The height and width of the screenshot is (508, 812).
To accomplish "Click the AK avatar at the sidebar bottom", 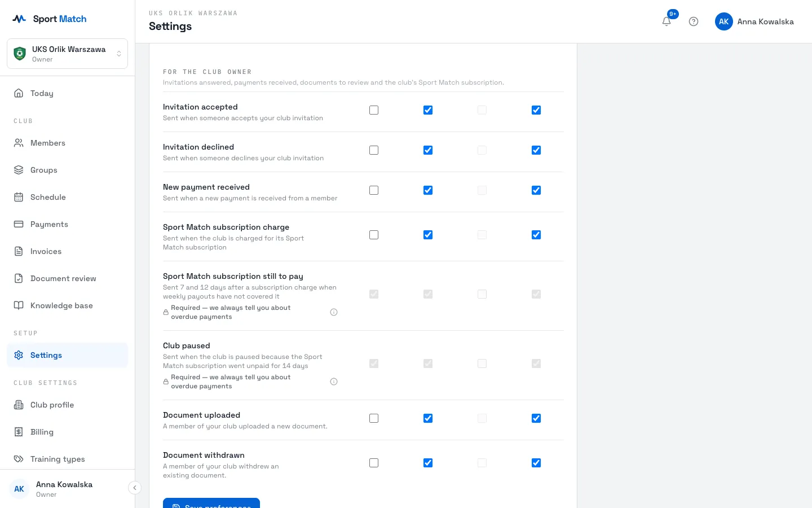I will tap(19, 489).
